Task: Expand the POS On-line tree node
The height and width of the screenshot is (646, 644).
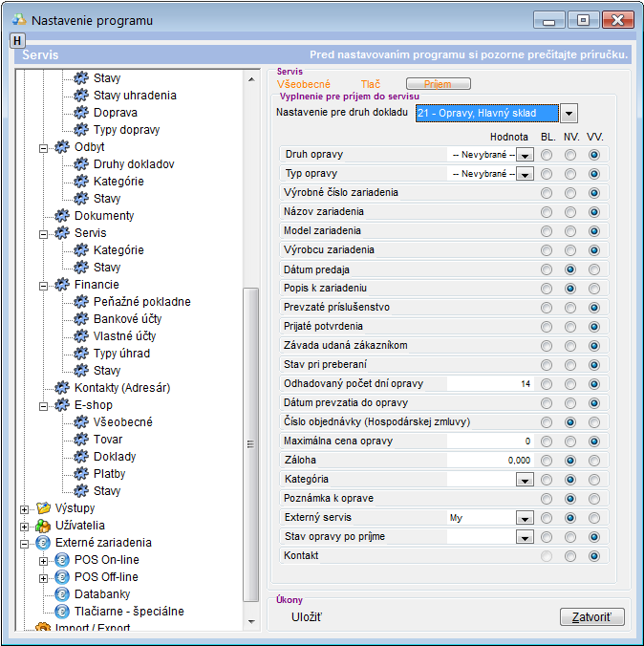Action: 42,560
